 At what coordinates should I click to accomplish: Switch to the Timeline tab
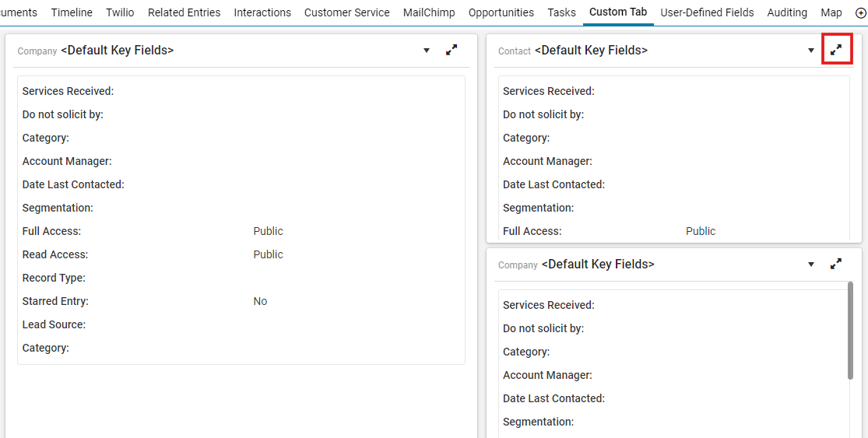point(72,12)
